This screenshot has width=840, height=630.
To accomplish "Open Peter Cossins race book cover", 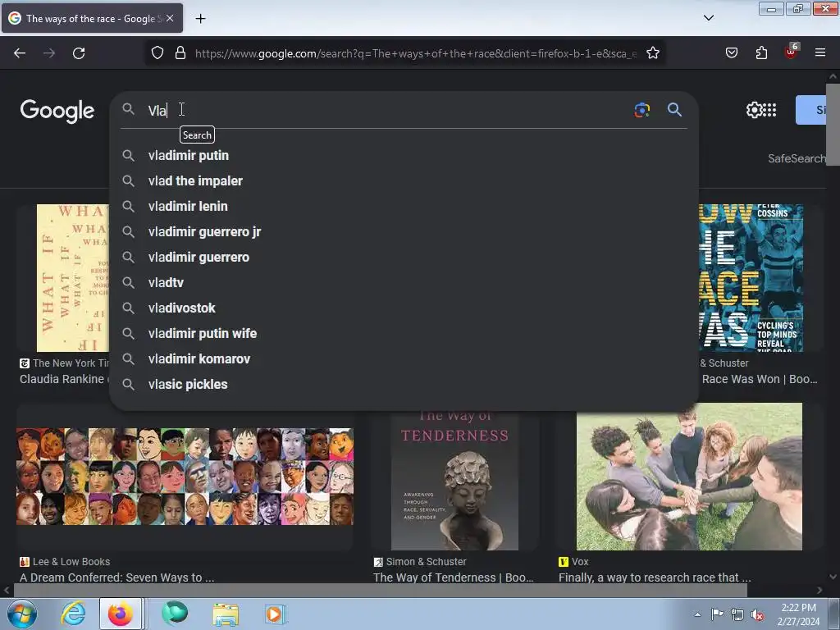I will coord(751,278).
